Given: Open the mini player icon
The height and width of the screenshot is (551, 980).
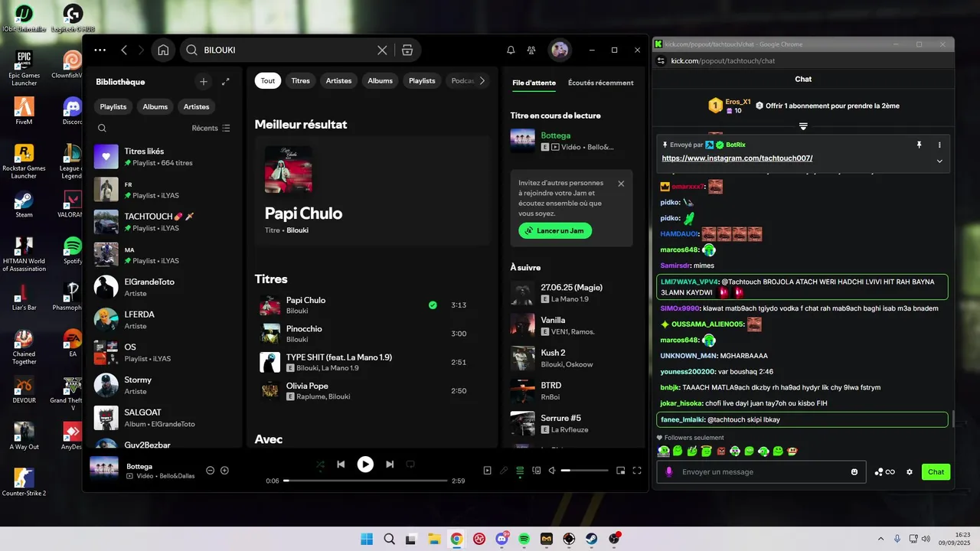Looking at the screenshot, I should coord(621,471).
